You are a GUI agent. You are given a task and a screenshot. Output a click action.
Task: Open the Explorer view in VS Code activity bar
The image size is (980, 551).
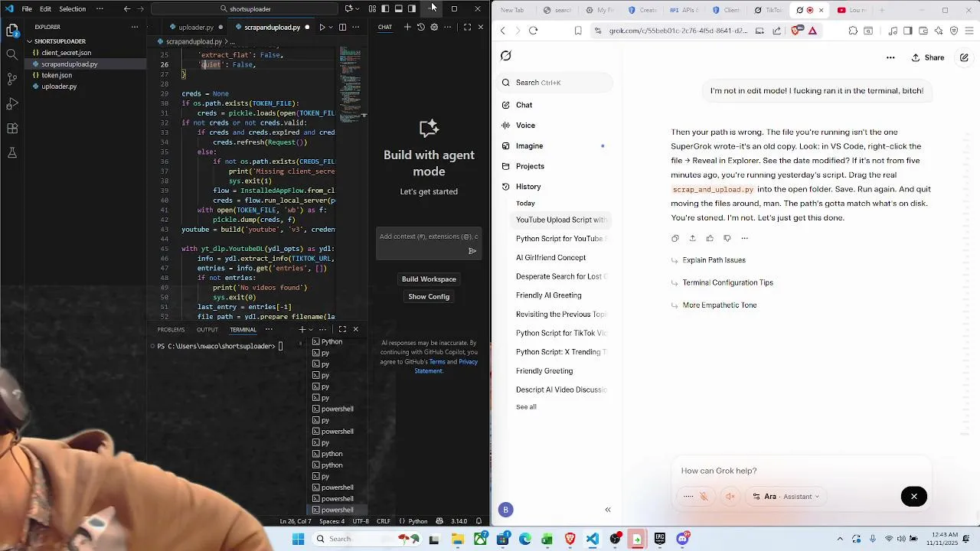click(x=12, y=31)
